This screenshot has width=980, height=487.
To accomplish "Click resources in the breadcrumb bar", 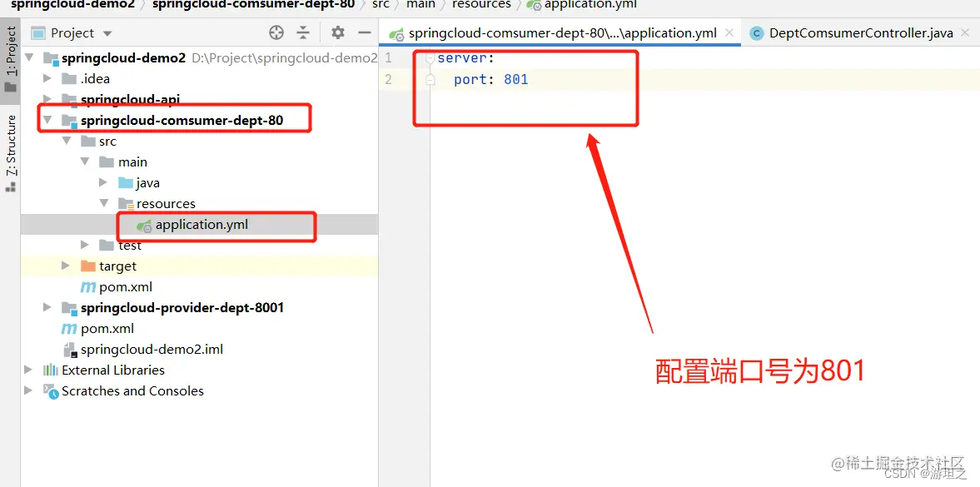I will [481, 4].
